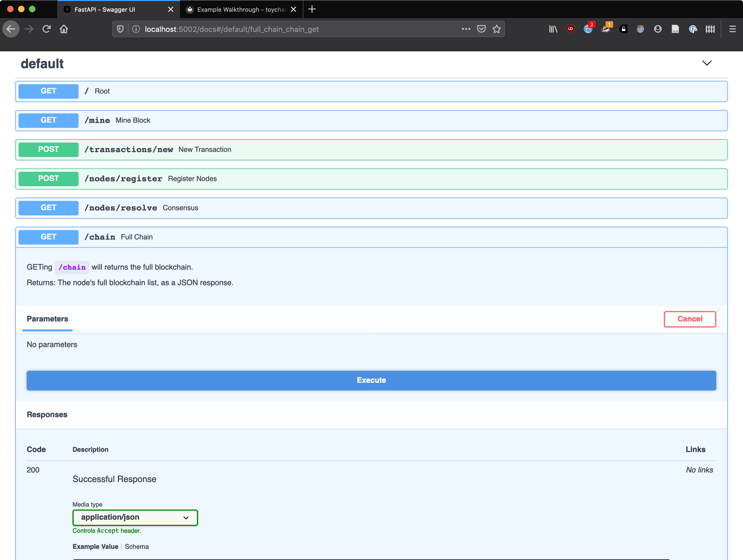Click the open padlock extension icon

click(624, 29)
